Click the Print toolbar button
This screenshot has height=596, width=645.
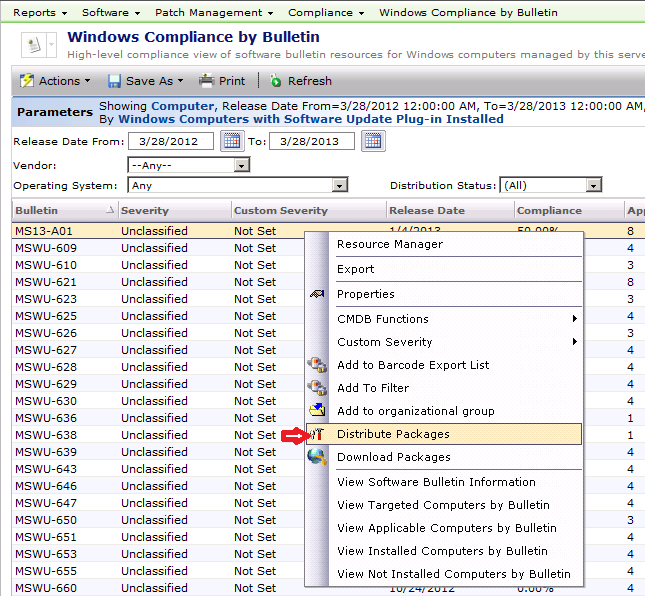(x=222, y=81)
